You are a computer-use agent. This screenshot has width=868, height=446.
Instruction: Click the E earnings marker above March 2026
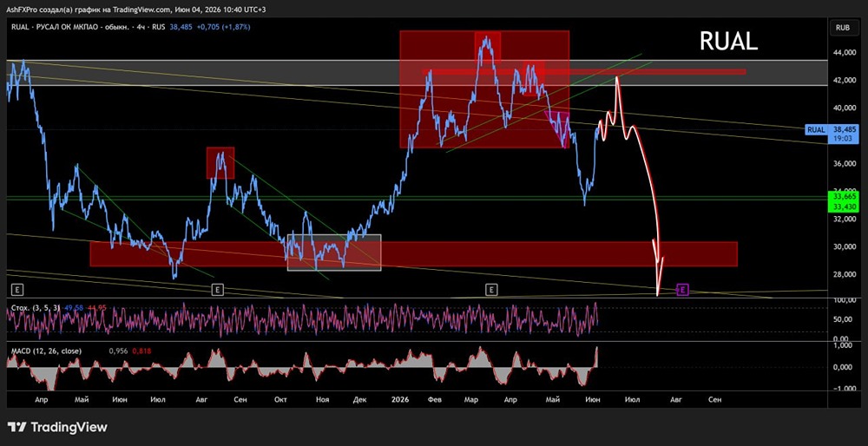pyautogui.click(x=491, y=289)
